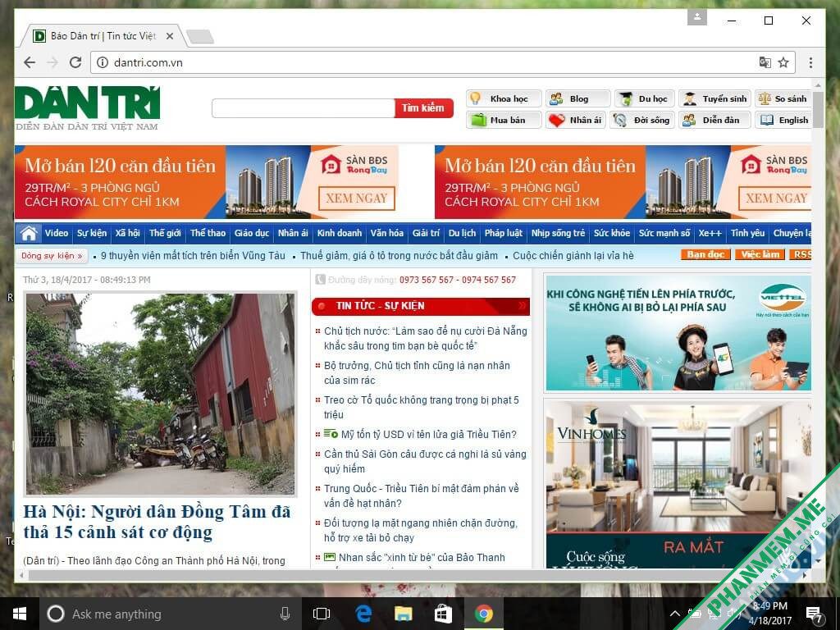The image size is (840, 630).
Task: Open the Thể thao menu item
Action: [208, 233]
